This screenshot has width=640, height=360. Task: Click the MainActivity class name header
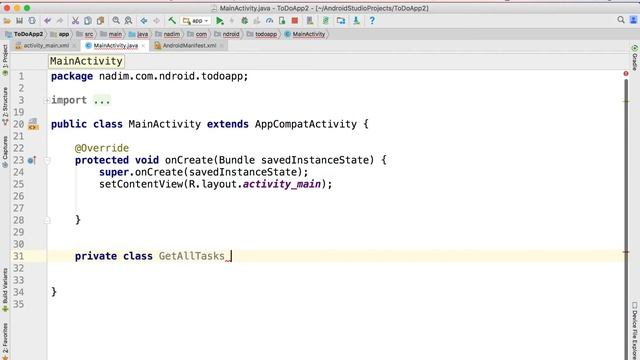86,61
